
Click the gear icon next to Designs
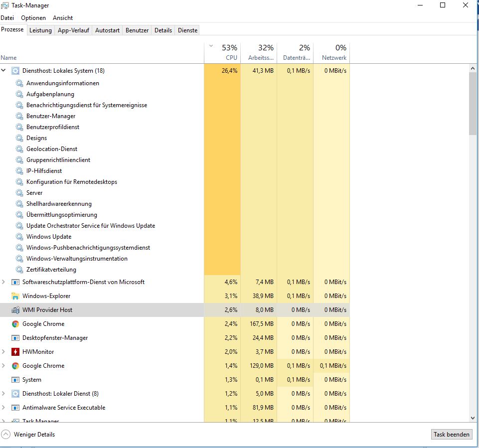(19, 138)
